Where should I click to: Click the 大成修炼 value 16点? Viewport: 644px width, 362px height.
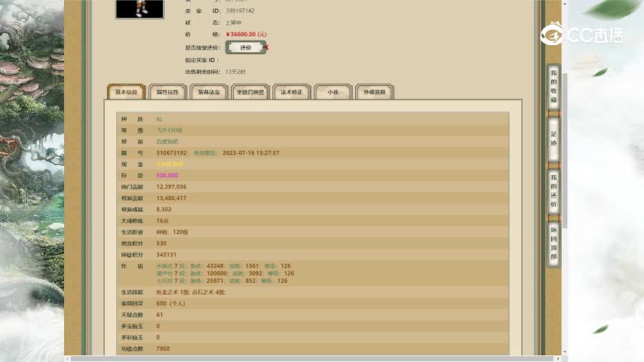coord(162,221)
